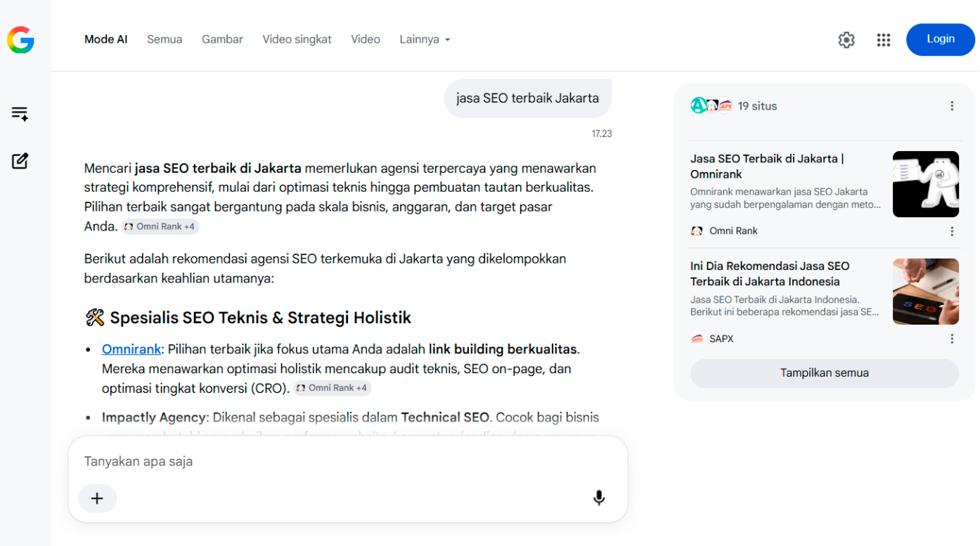This screenshot has height=546, width=980.
Task: Switch to Semua tab
Action: pos(165,39)
